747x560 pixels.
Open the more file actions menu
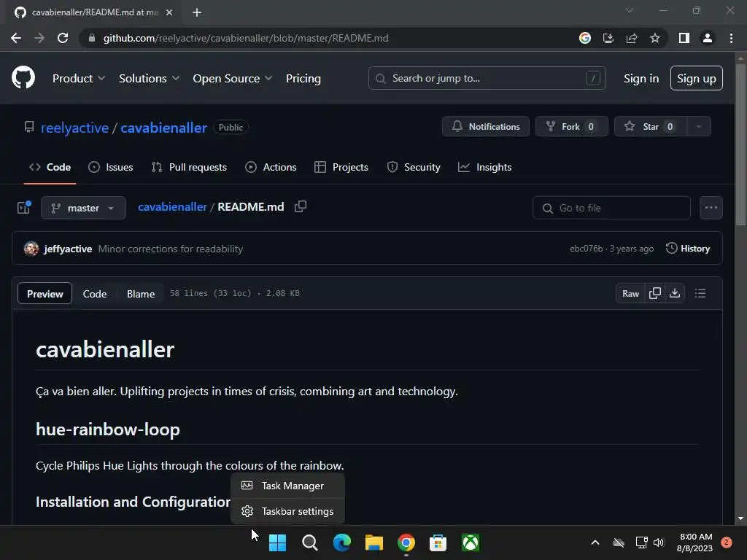coord(711,208)
